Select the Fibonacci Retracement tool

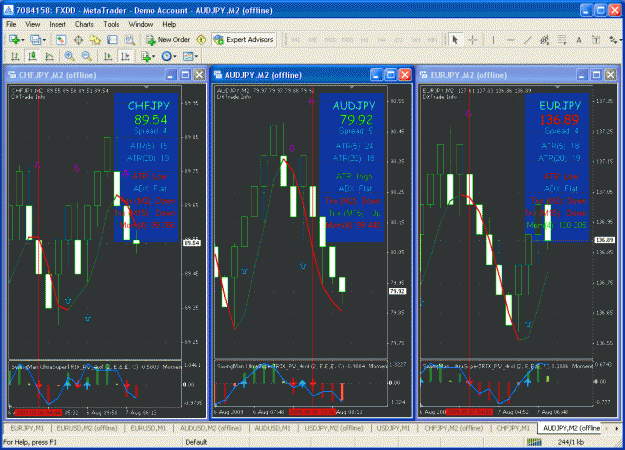[x=562, y=39]
